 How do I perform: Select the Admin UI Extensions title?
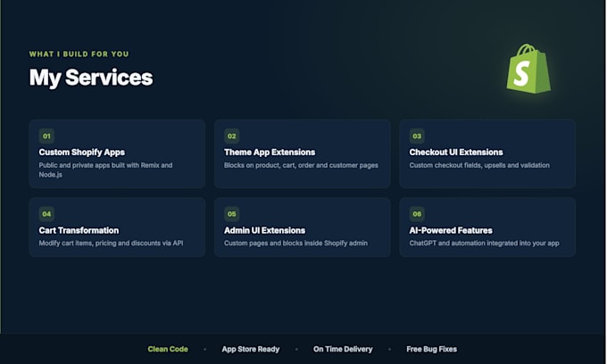264,230
